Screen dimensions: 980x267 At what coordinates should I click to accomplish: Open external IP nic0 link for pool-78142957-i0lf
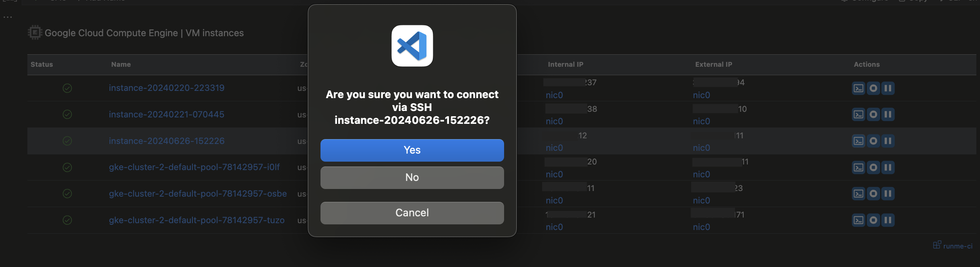point(701,175)
